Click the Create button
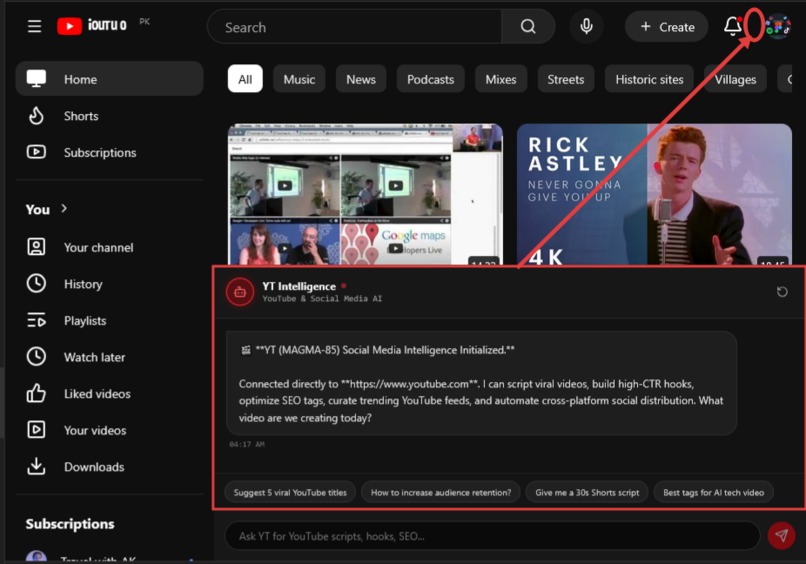This screenshot has width=806, height=564. pos(667,27)
